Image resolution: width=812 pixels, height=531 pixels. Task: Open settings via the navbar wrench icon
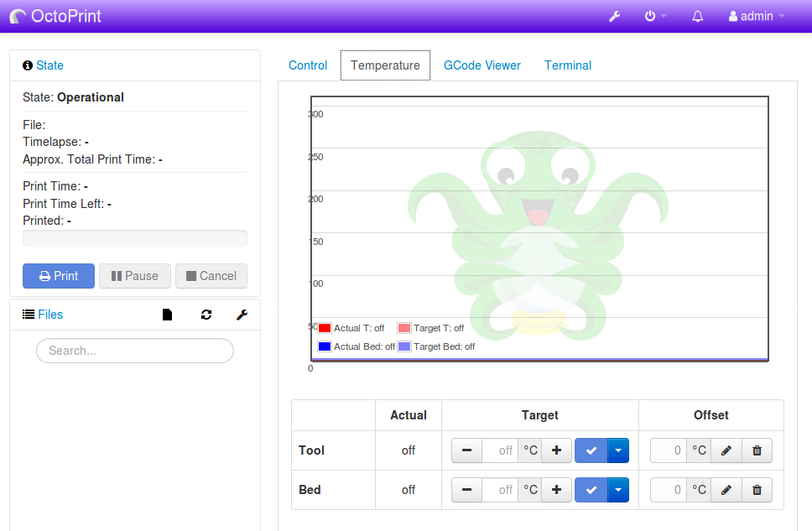pos(614,17)
